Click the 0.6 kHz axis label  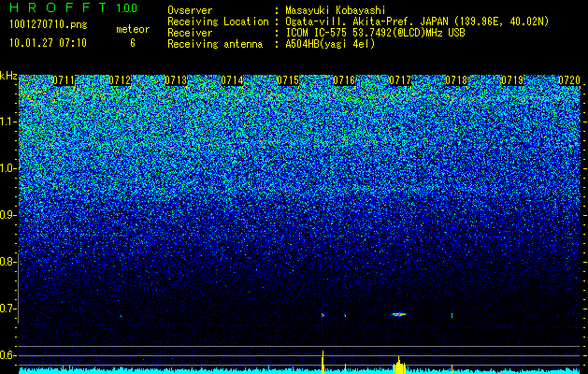[8, 355]
